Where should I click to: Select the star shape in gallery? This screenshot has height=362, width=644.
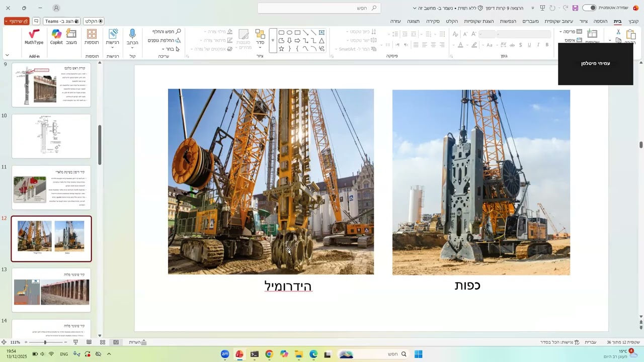281,49
